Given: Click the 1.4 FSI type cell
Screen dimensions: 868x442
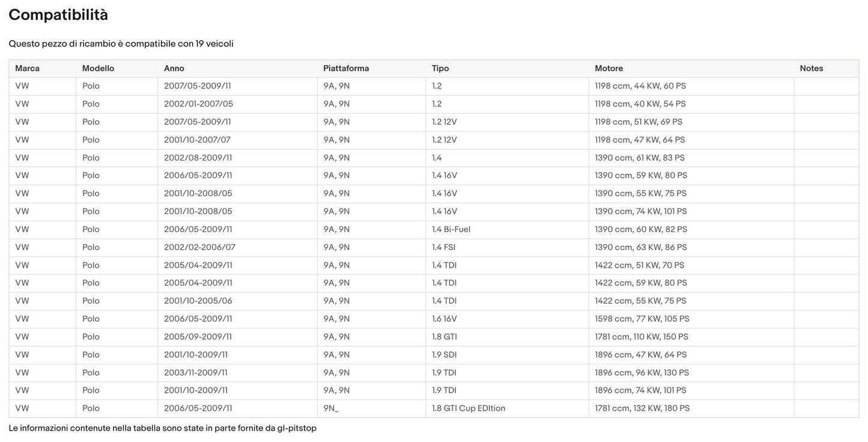Looking at the screenshot, I should pos(443,247).
